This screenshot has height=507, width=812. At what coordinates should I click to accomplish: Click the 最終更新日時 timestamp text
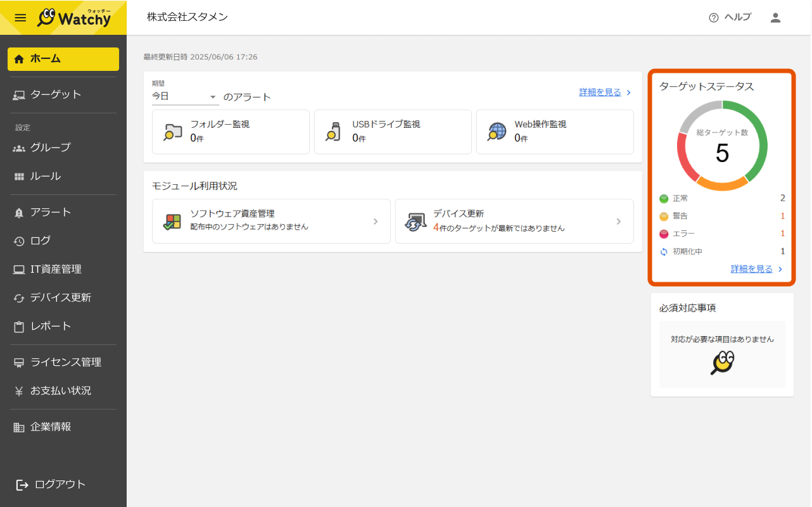200,57
